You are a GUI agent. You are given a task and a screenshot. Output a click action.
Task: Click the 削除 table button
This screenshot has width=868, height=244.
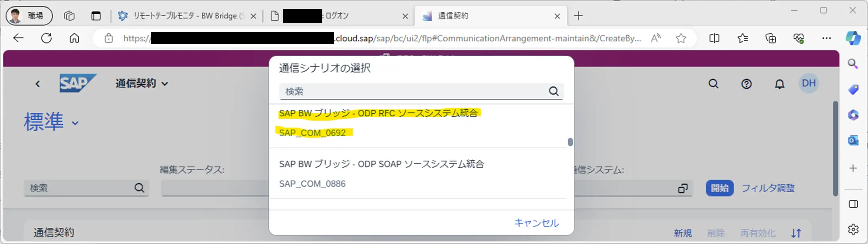coord(716,233)
